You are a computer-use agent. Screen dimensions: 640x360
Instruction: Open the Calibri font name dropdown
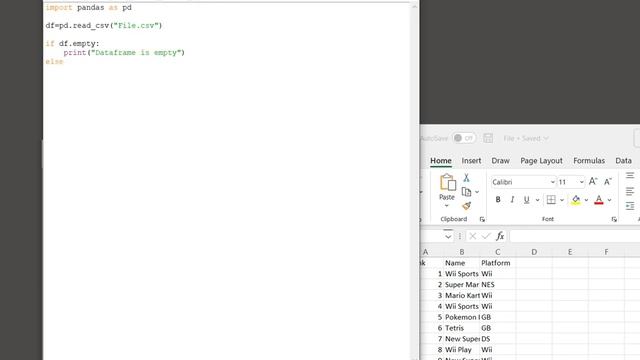(x=552, y=182)
